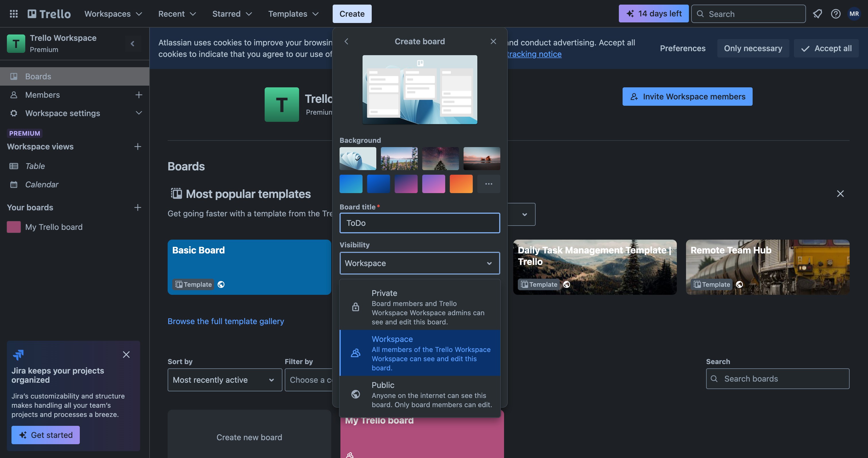Open the Remote Team Hub template
The width and height of the screenshot is (868, 458).
pyautogui.click(x=768, y=267)
